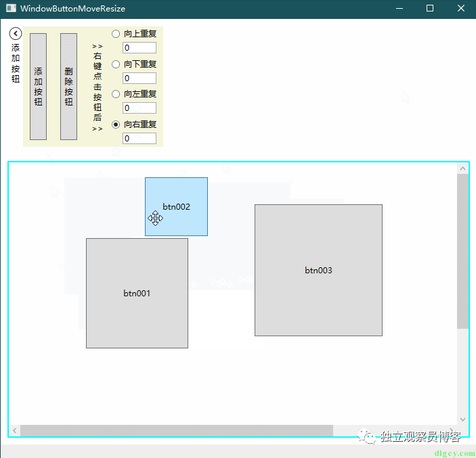Focus the count field under 向下重复
Viewport: 476px width, 458px height.
(139, 78)
